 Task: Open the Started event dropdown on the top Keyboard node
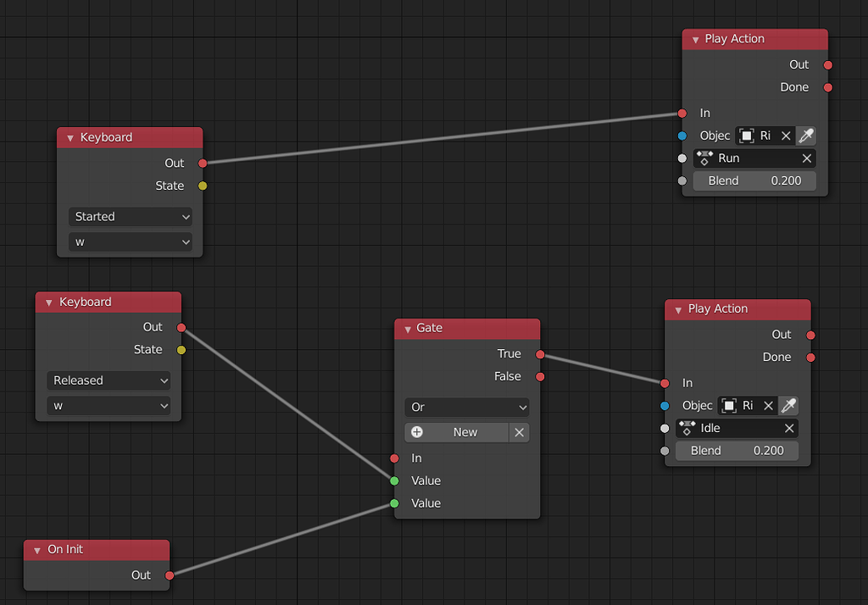click(130, 216)
